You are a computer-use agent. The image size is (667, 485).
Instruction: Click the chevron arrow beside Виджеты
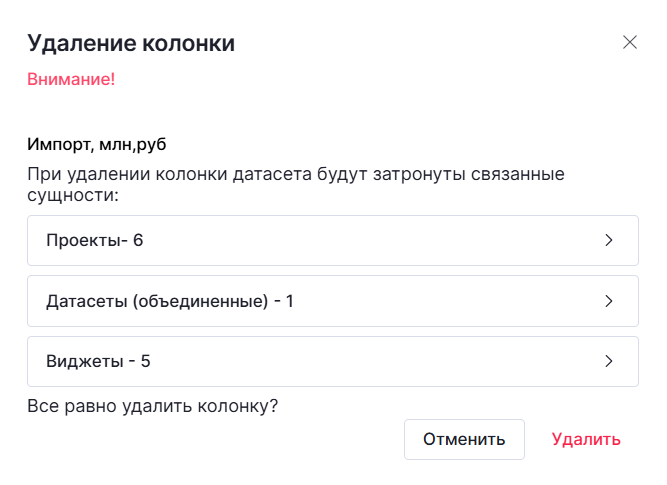(x=609, y=361)
